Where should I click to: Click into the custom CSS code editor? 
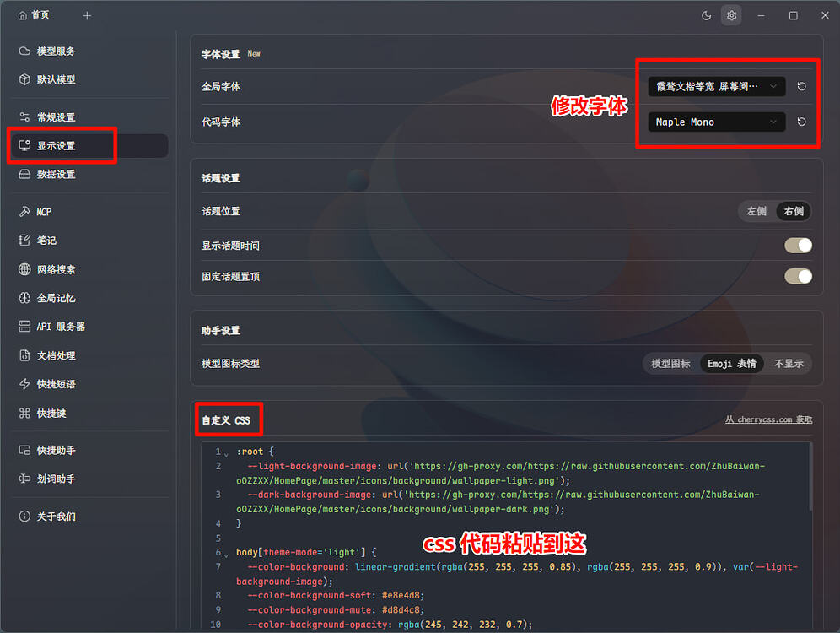click(x=506, y=536)
